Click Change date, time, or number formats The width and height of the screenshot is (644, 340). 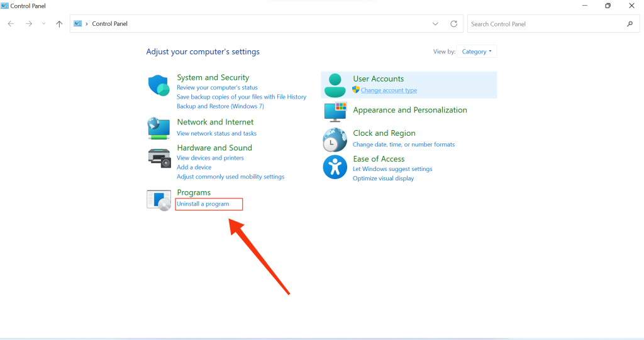click(404, 145)
